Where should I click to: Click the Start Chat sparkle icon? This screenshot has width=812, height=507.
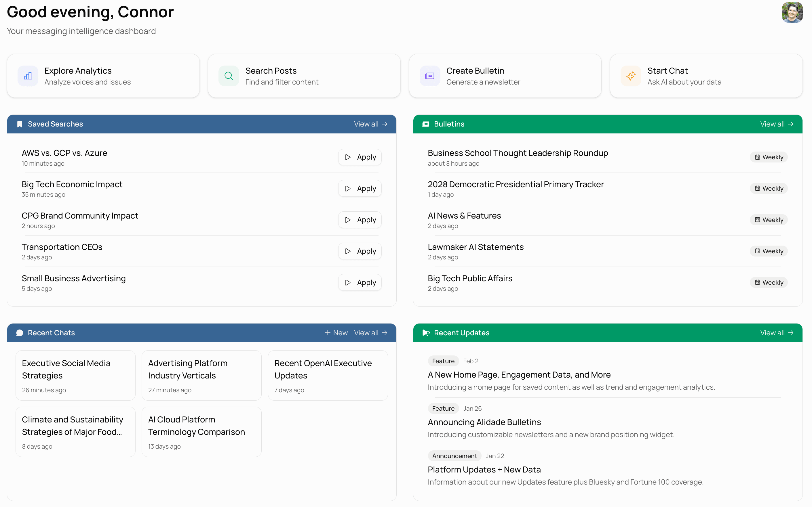631,76
